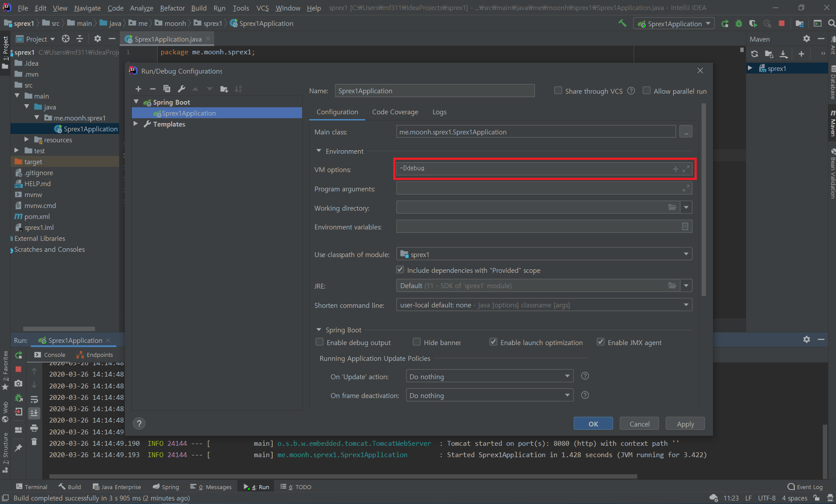Toggle Enable JMX agent checkbox
The height and width of the screenshot is (504, 836).
(x=600, y=342)
